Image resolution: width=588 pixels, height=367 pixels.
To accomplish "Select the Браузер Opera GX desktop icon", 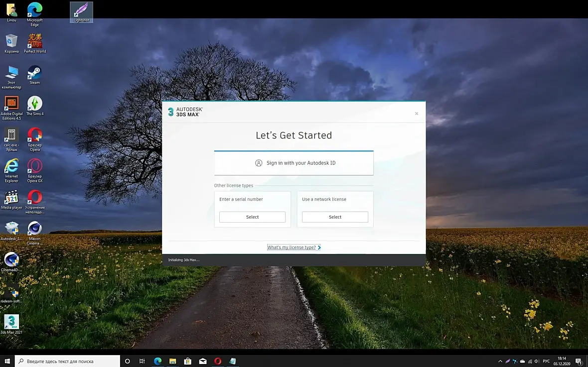I will point(34,171).
